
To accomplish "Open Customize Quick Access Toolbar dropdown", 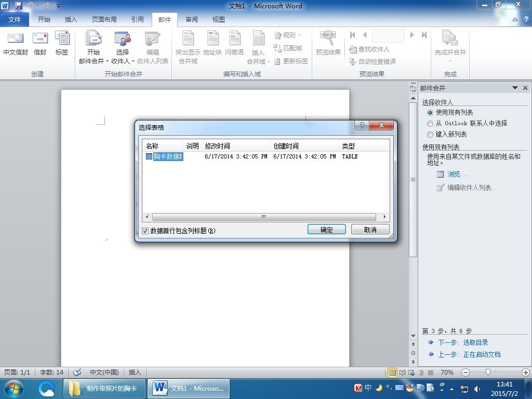I will [x=58, y=6].
